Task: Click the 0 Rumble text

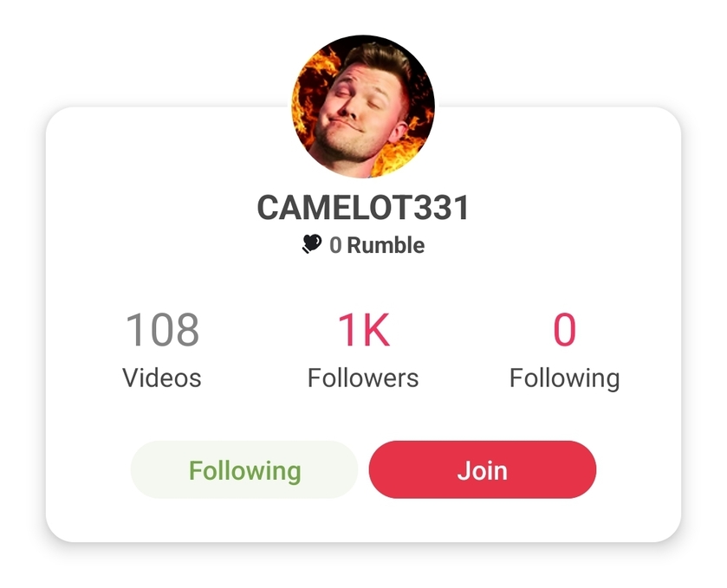Action: 377,245
